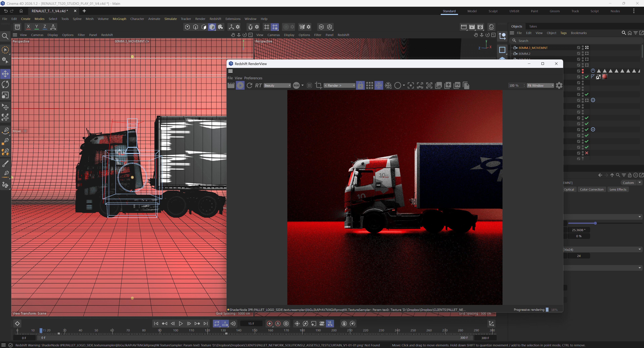Viewport: 644px width, 348px height.
Task: Toggle timeline sound playback icon
Action: (233, 324)
